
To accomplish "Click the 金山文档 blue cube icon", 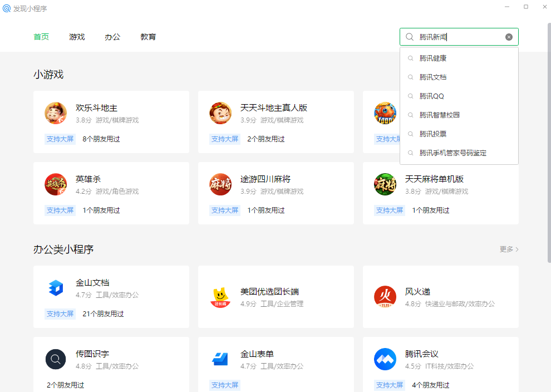I will [56, 288].
